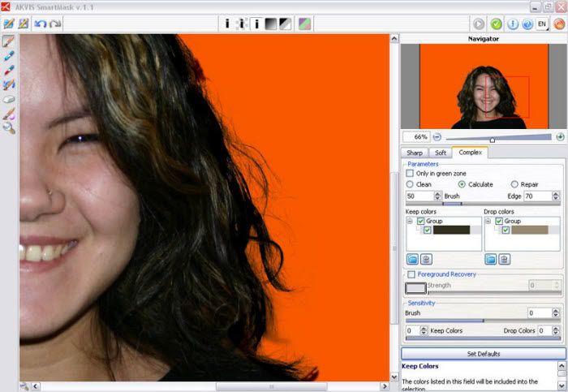This screenshot has width=568, height=392.
Task: Enable Only in green zone checkbox
Action: [x=410, y=173]
